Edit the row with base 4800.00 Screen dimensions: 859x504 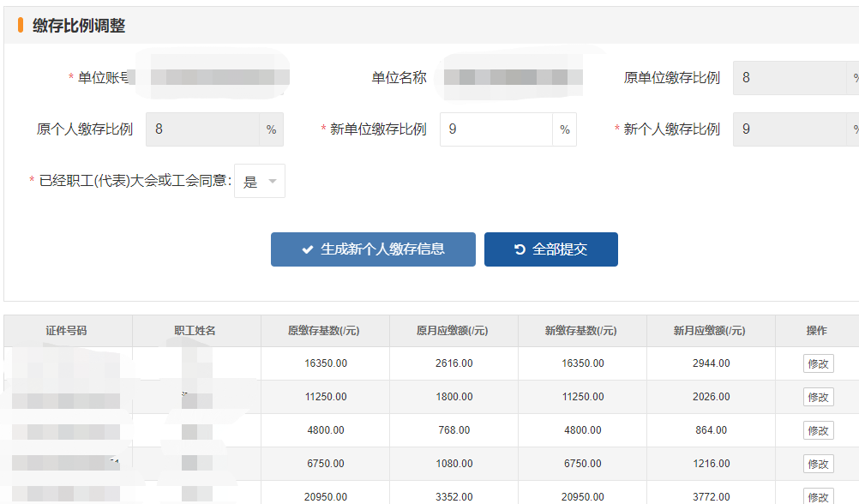pyautogui.click(x=818, y=430)
